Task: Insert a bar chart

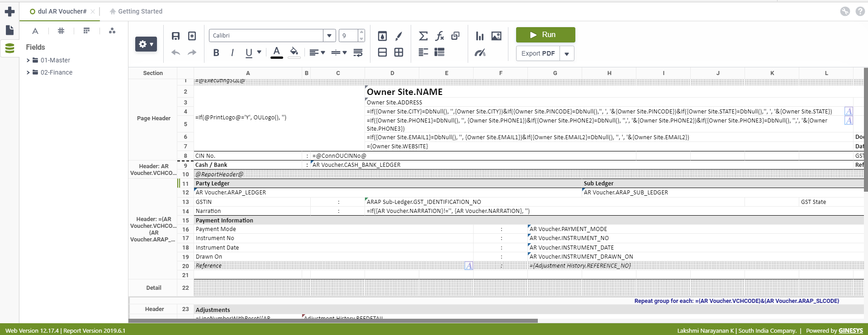Action: pyautogui.click(x=480, y=36)
